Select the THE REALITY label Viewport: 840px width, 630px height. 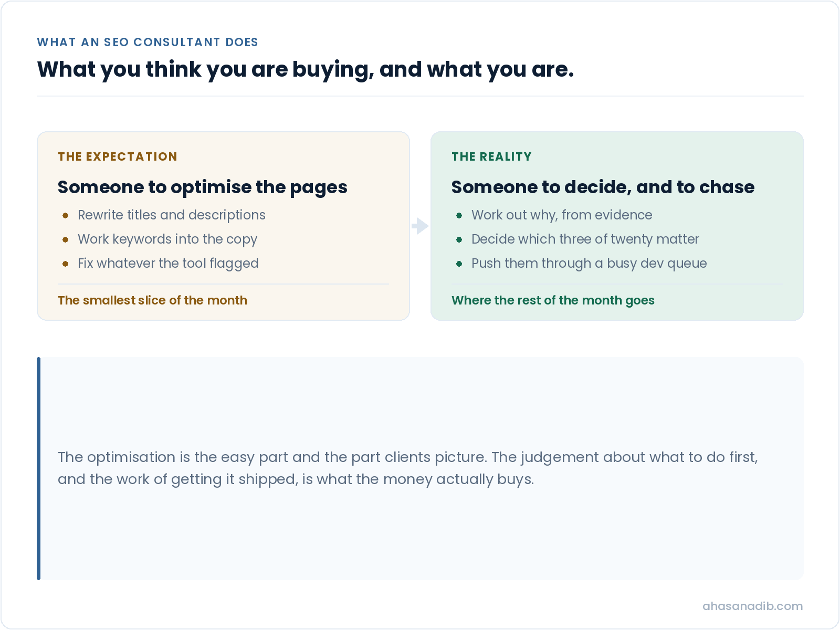[x=491, y=156]
